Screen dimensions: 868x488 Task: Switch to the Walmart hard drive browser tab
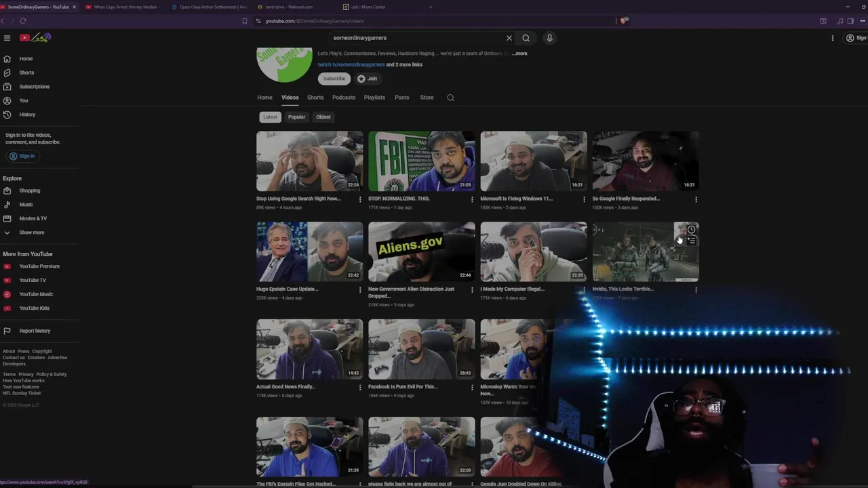pos(289,7)
